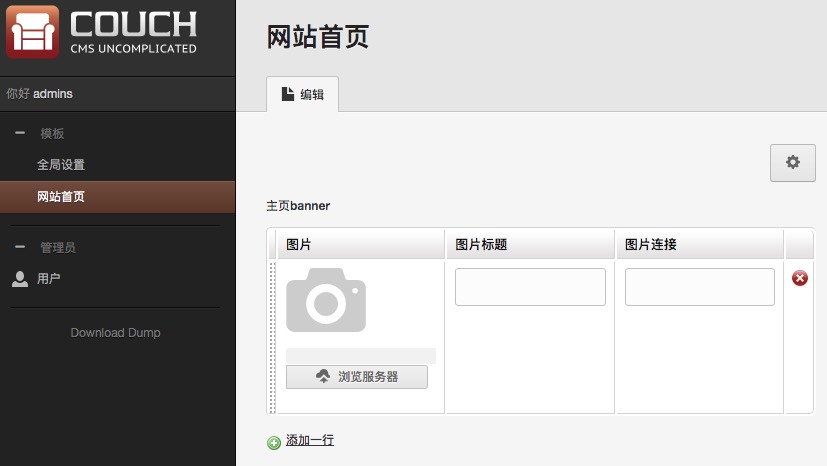Click the upload icon on 浏览服务器 button
The height and width of the screenshot is (466, 827).
point(323,377)
